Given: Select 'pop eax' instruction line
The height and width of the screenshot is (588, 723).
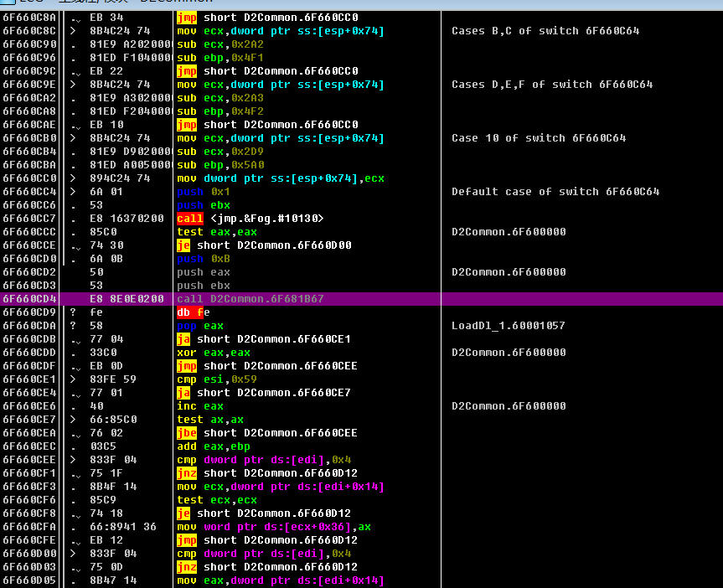Looking at the screenshot, I should [x=200, y=326].
